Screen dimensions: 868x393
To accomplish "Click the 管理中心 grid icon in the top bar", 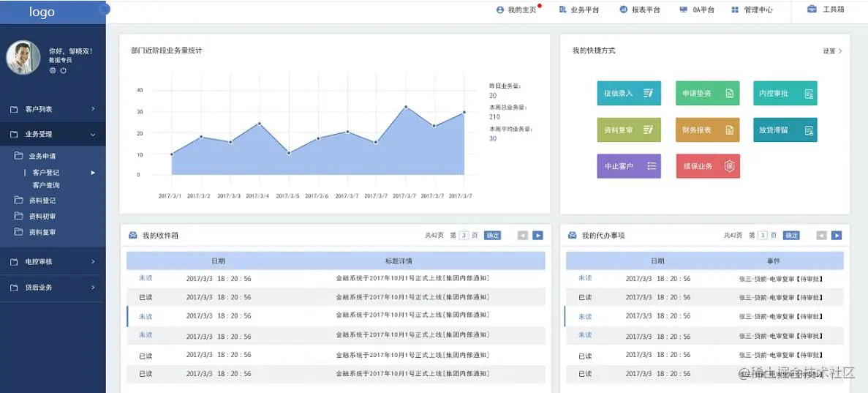I will [735, 10].
